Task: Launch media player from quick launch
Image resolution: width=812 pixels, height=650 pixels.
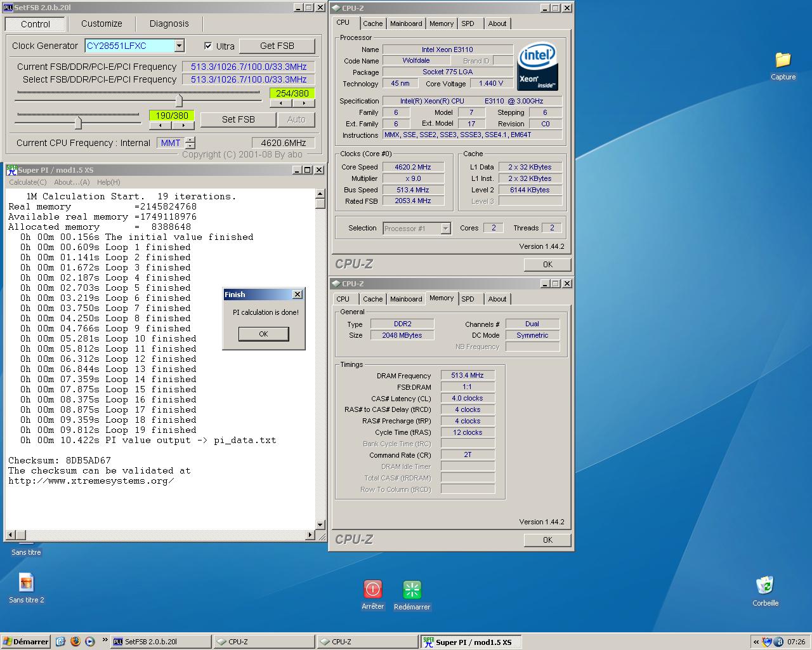Action: tap(89, 642)
